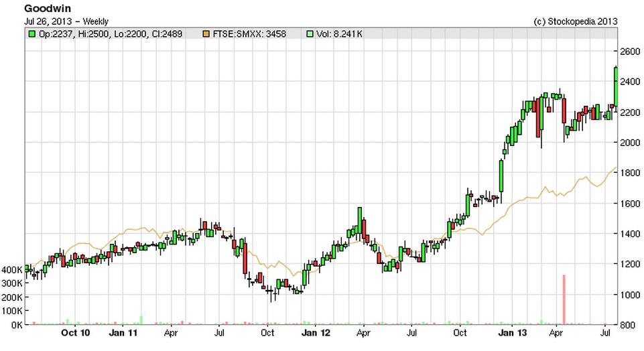This screenshot has height=351, width=644.
Task: Click the 1600 price axis label
Action: pyautogui.click(x=630, y=204)
